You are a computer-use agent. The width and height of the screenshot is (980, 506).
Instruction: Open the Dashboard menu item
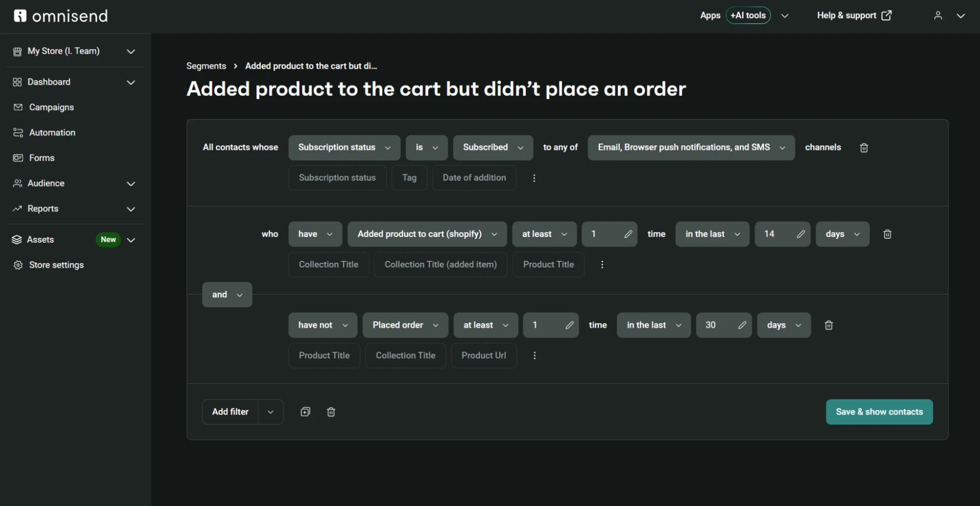point(75,82)
